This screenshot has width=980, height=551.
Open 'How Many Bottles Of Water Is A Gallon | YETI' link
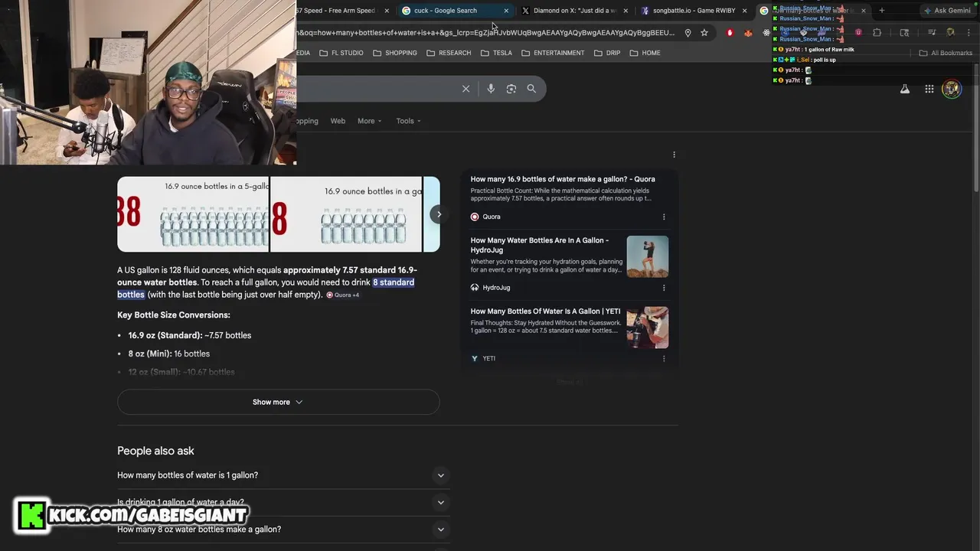coord(545,311)
